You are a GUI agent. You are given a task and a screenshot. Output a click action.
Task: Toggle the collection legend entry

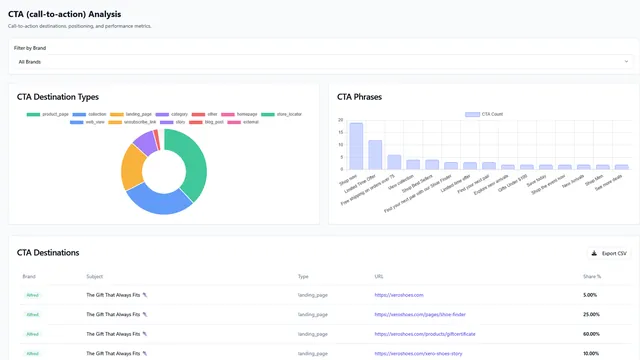point(89,114)
